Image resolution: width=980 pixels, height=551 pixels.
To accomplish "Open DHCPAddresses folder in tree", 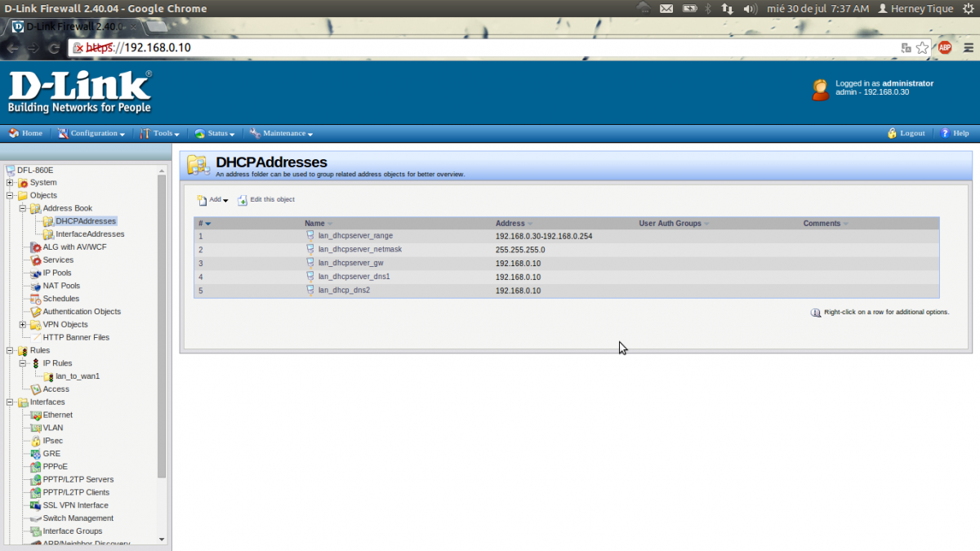I will [86, 221].
